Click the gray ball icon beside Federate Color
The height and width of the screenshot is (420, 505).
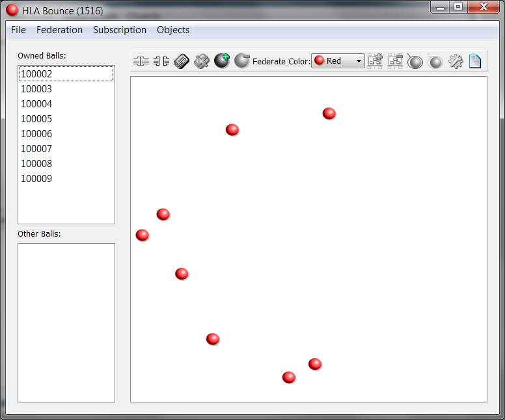[x=242, y=61]
